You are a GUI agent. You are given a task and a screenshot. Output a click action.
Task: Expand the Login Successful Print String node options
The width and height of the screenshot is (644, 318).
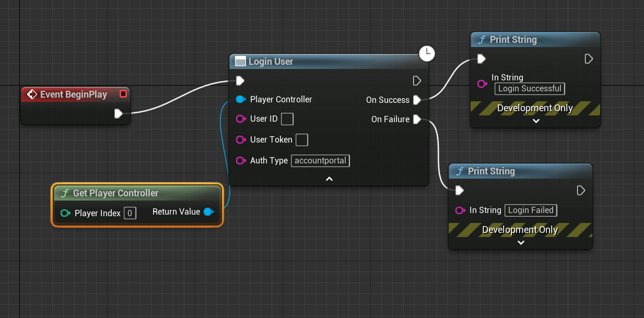[x=535, y=121]
